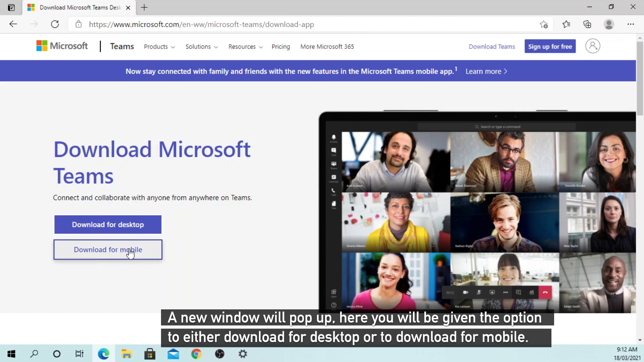The width and height of the screenshot is (644, 362).
Task: Click inside the browser address bar
Action: pos(235,24)
